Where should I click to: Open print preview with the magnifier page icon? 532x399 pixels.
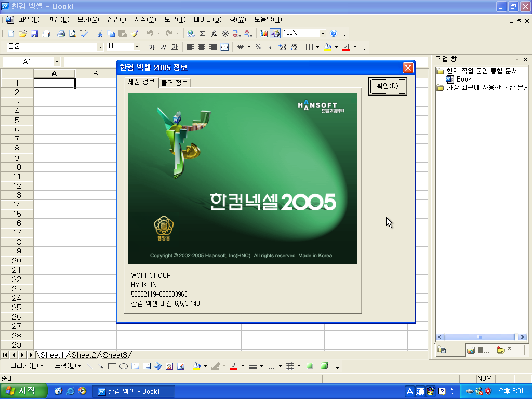(73, 34)
